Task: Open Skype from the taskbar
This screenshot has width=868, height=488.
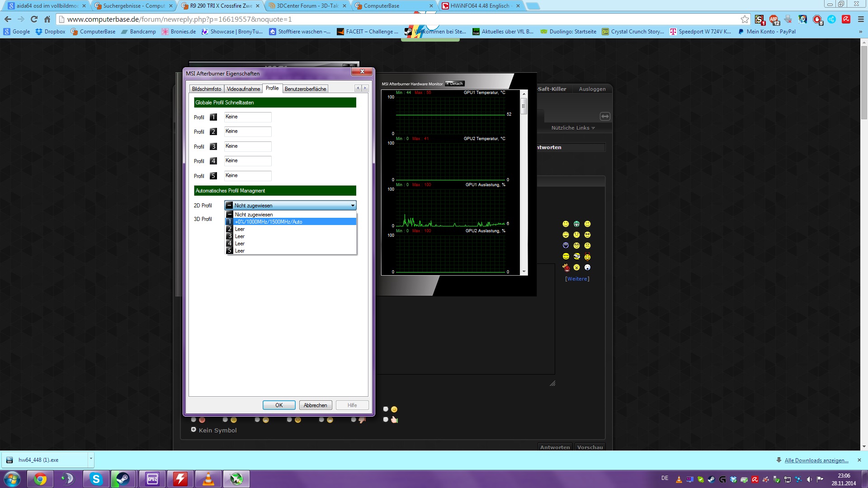Action: [96, 479]
